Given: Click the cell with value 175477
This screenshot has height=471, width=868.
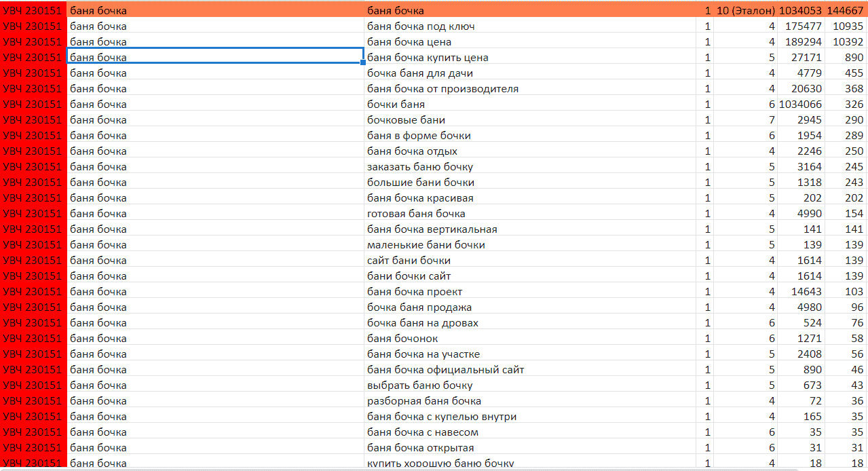Looking at the screenshot, I should (804, 26).
